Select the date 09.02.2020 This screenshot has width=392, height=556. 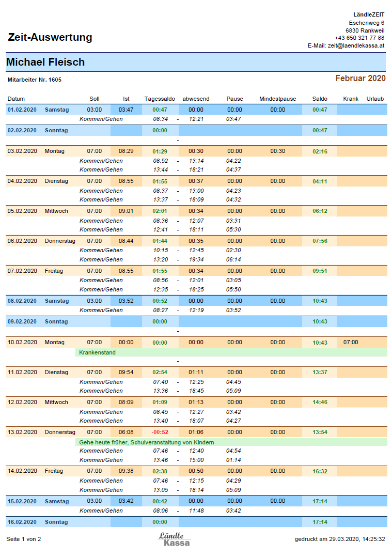(x=22, y=321)
